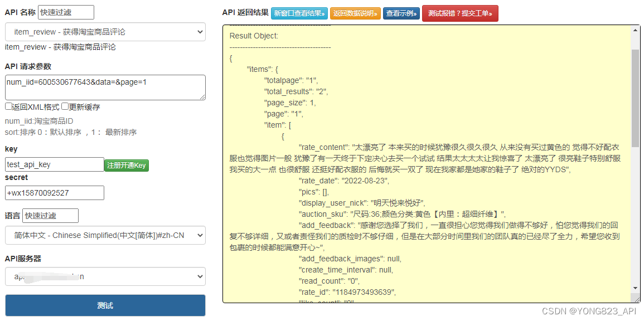Click the API 返回结果 heading
The image size is (644, 321).
pos(245,12)
